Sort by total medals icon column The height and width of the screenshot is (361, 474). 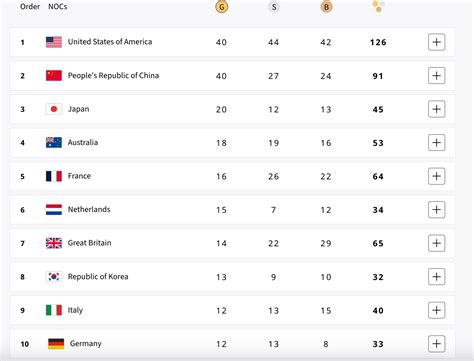378,6
